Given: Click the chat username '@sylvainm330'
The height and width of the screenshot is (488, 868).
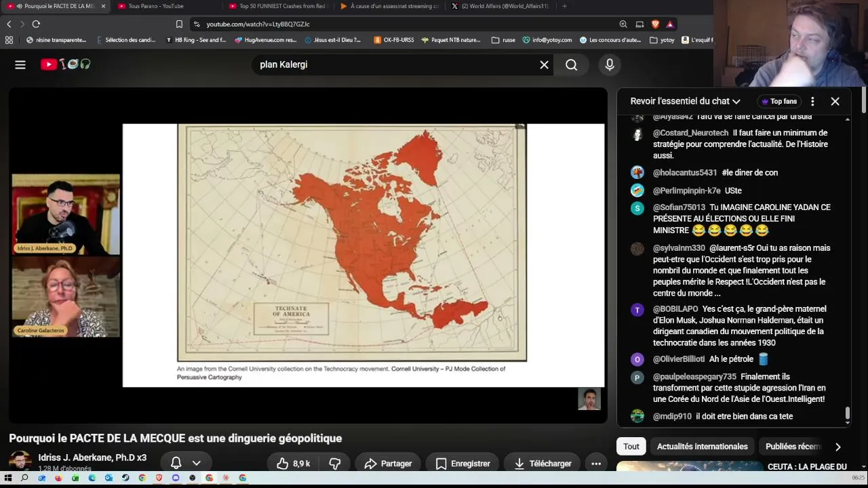Looking at the screenshot, I should coord(679,248).
